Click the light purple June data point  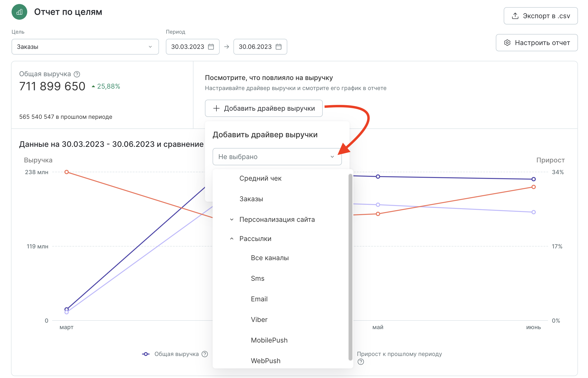pyautogui.click(x=534, y=212)
